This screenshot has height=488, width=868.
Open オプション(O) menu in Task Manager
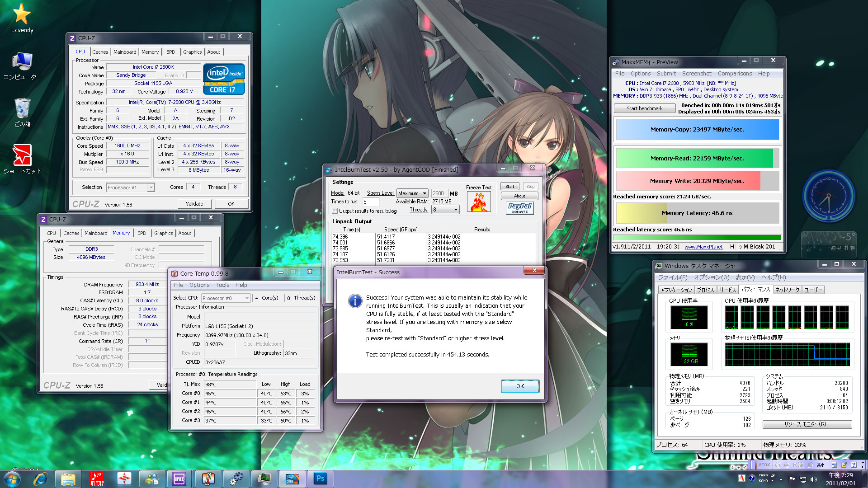[x=712, y=277]
